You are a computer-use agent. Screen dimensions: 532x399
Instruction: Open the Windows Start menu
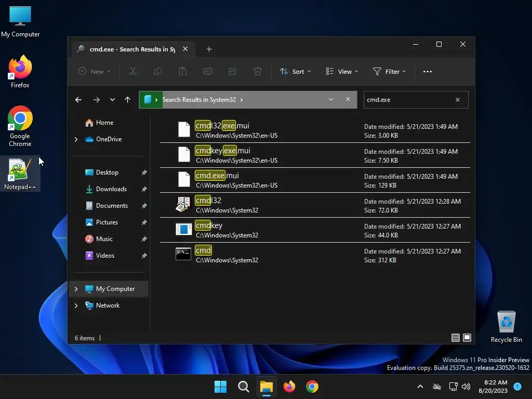coord(220,387)
